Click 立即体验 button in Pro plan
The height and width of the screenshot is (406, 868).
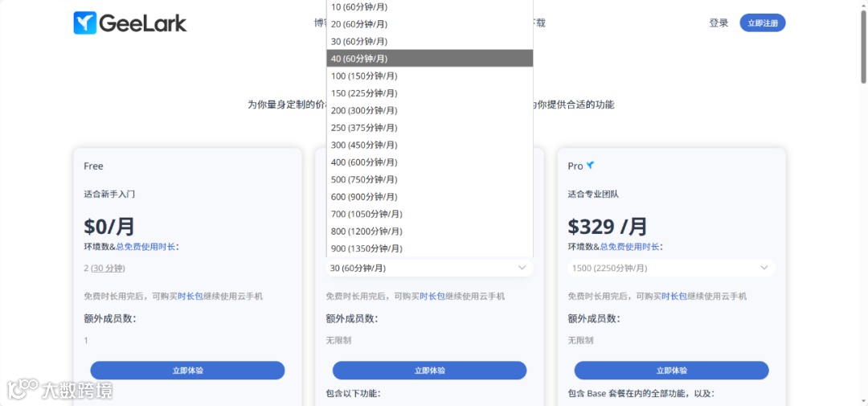tap(671, 371)
